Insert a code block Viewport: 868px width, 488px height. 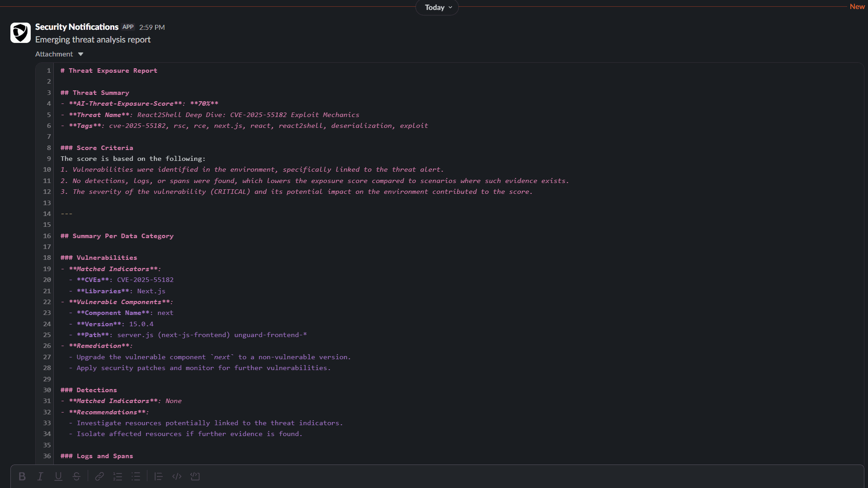(195, 476)
